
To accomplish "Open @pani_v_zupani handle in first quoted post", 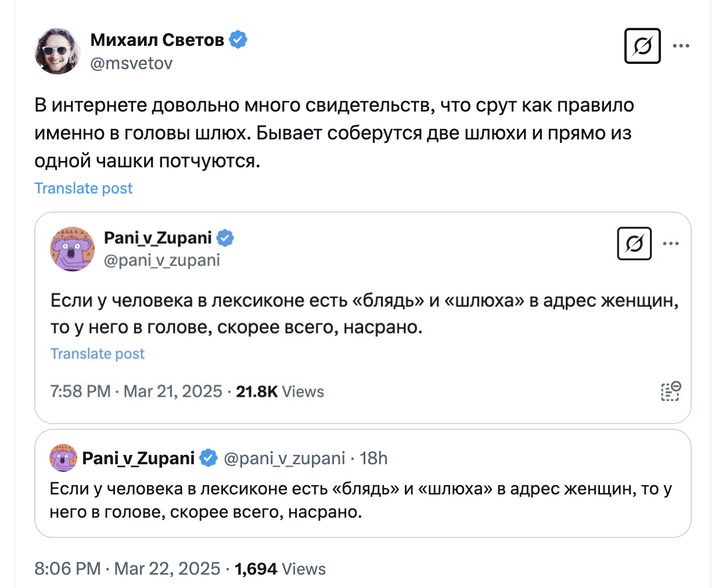I will (162, 260).
